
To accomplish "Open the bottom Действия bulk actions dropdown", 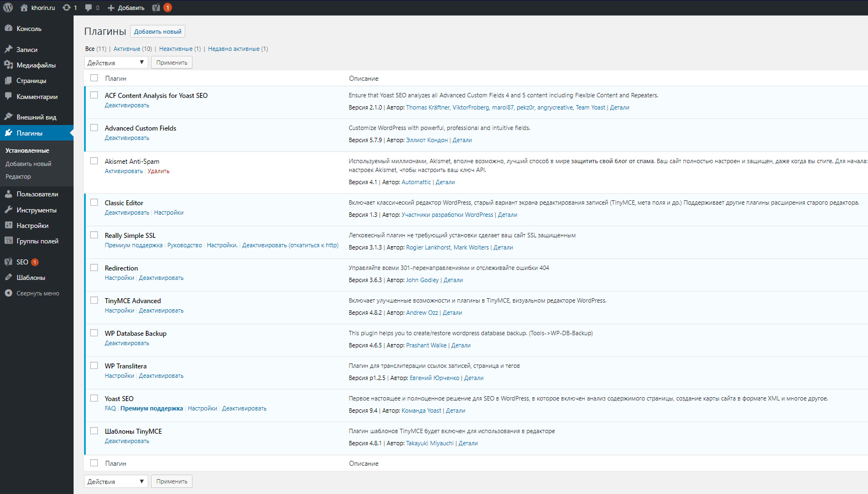I will [x=116, y=481].
